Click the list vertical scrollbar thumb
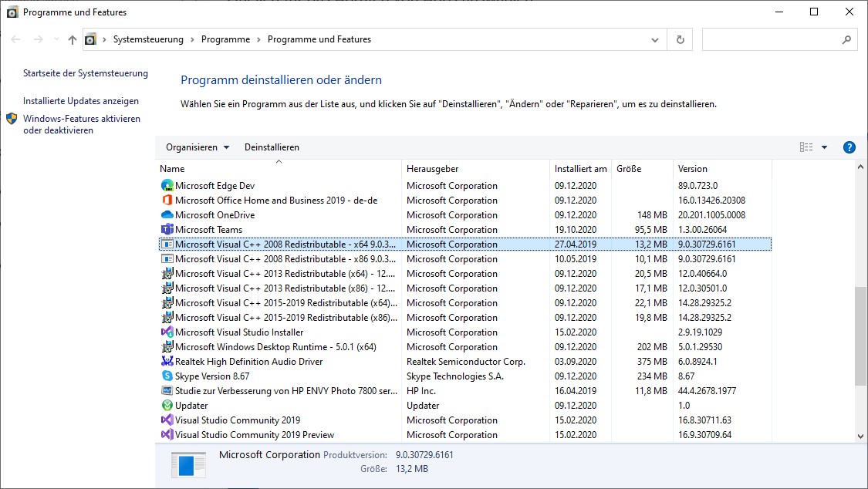The width and height of the screenshot is (868, 489). click(x=860, y=336)
